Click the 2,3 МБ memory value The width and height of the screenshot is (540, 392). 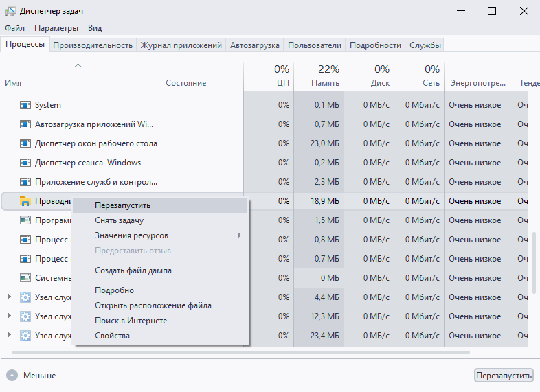(x=326, y=182)
